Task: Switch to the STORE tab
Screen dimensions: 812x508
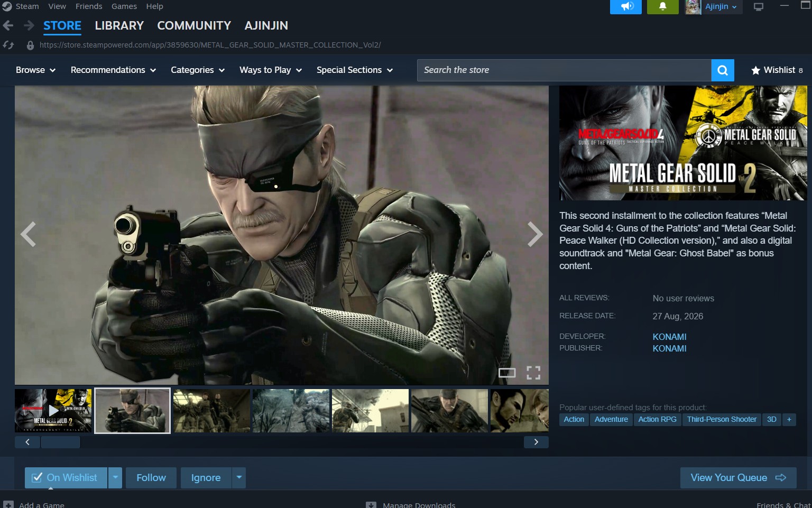Action: (x=62, y=26)
